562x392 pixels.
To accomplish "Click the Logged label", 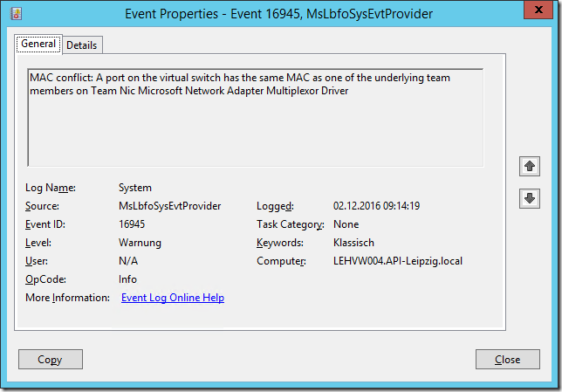I will (275, 206).
